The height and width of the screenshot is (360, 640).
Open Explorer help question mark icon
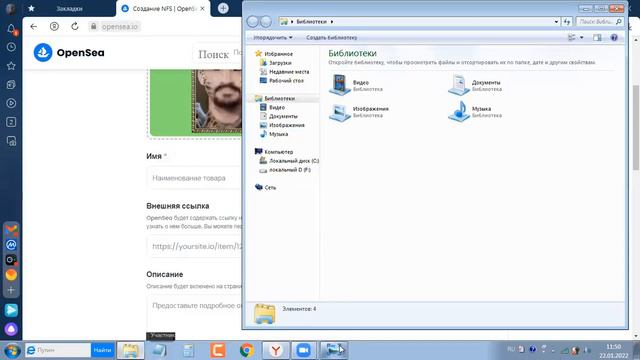pyautogui.click(x=614, y=38)
